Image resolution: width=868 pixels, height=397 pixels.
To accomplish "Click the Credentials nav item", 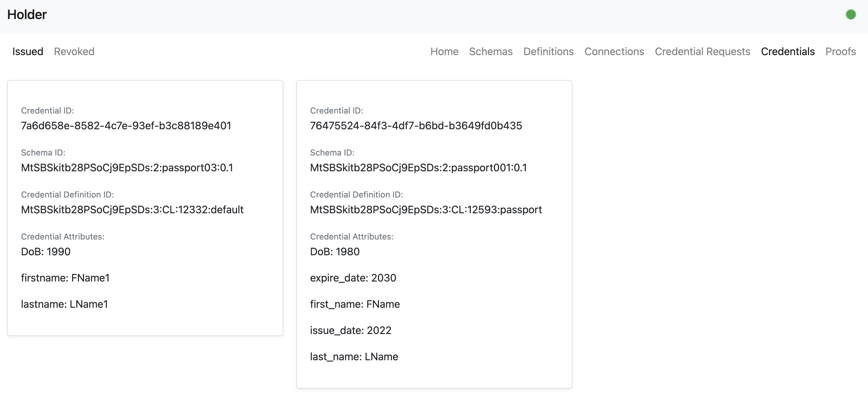I will coord(787,51).
